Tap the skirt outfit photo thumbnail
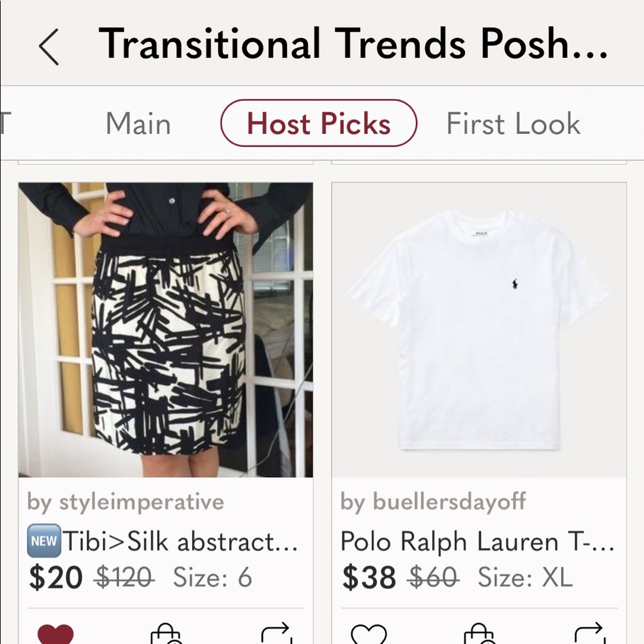The height and width of the screenshot is (644, 644). (166, 328)
